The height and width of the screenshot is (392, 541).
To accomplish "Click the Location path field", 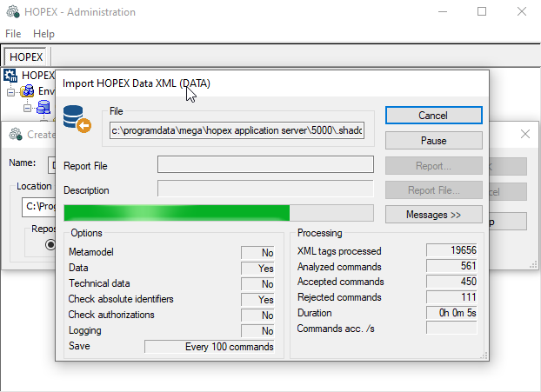I will pyautogui.click(x=37, y=207).
